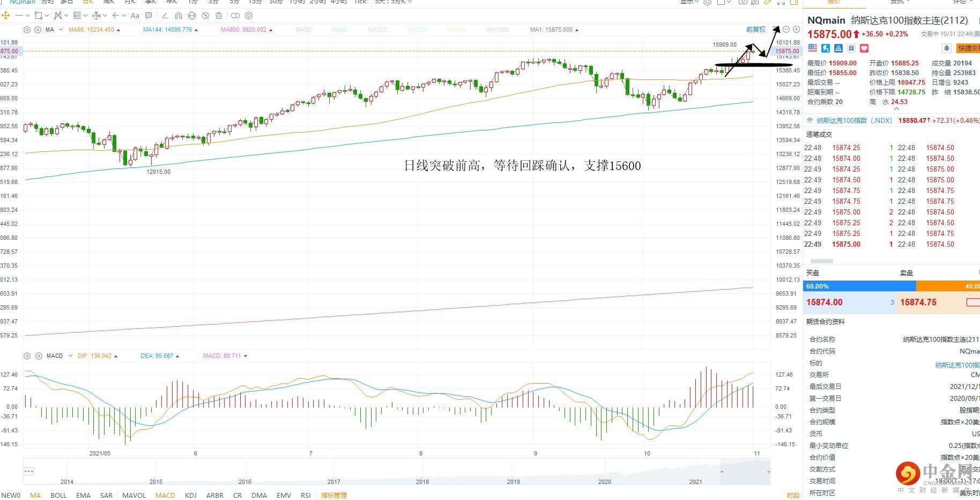Open the 纳斯达克100指数 (.NDX) link
980x500 pixels.
854,121
